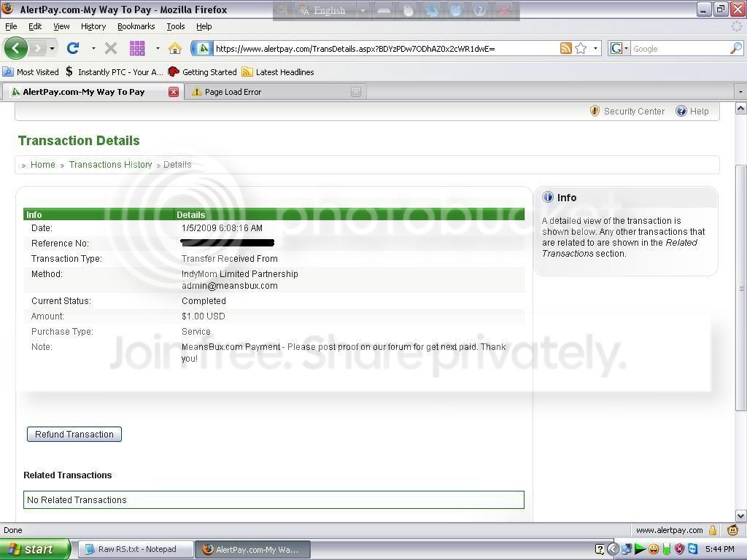Open the Security Center link

(x=634, y=111)
